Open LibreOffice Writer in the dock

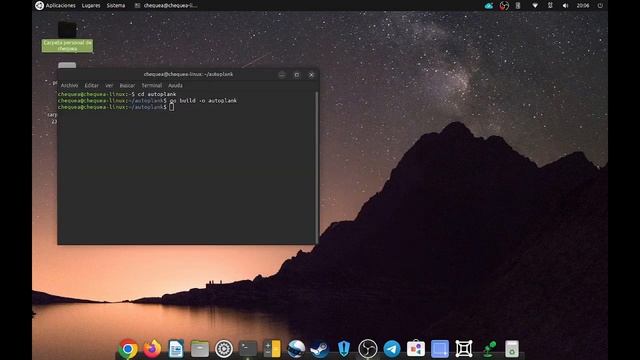click(176, 349)
